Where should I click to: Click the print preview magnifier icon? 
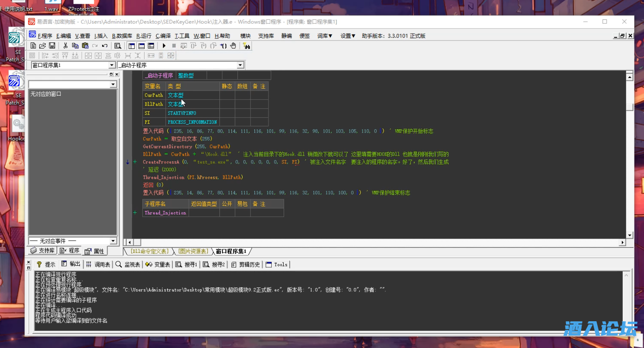118,46
